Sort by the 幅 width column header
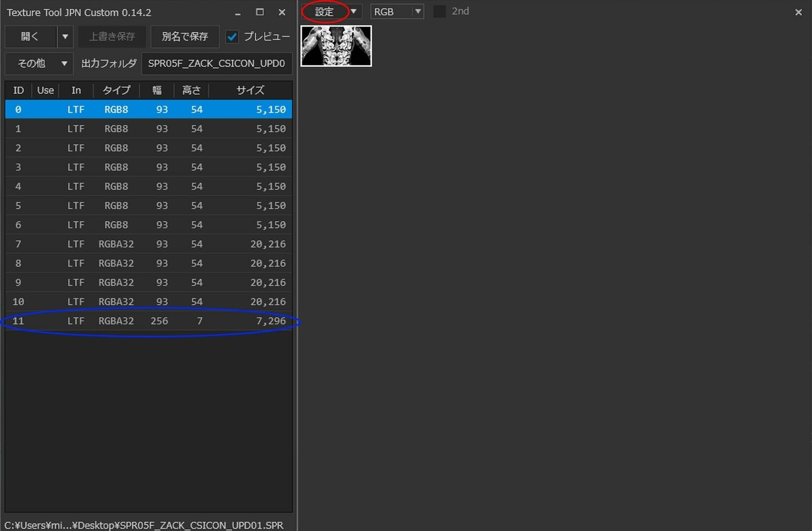Viewport: 812px width, 531px height. click(x=157, y=90)
